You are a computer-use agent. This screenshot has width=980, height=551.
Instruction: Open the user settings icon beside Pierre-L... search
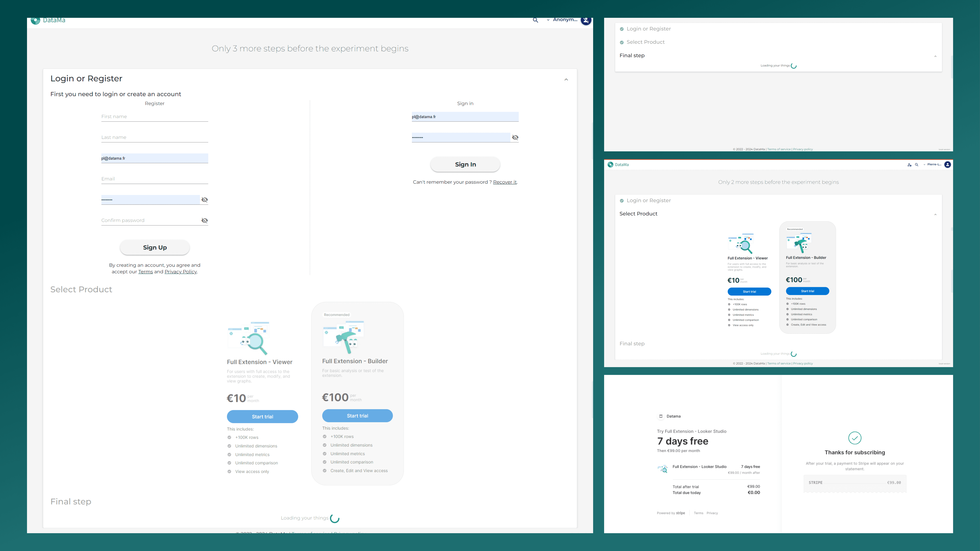pos(909,165)
